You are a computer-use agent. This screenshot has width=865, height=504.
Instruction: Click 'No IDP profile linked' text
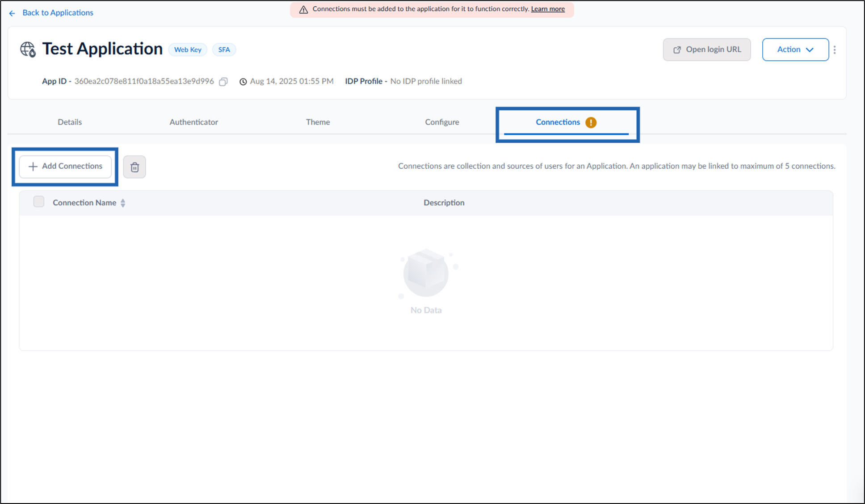pyautogui.click(x=426, y=81)
